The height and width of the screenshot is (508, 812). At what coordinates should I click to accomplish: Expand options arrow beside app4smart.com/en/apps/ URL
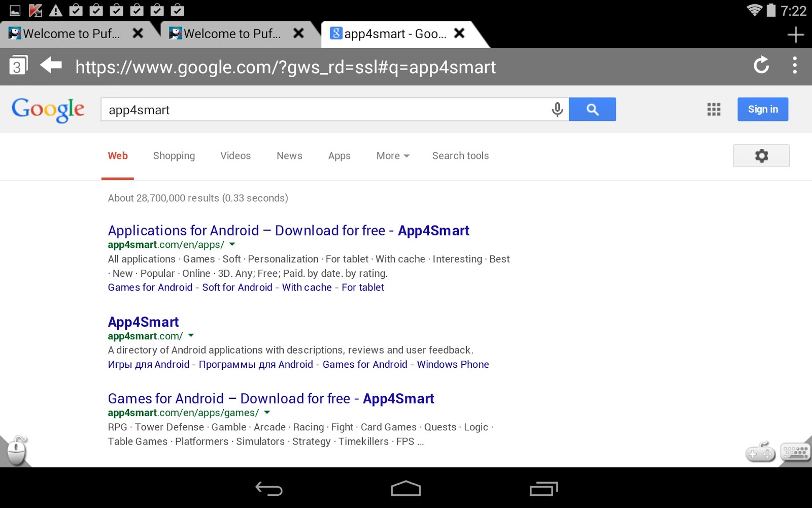coord(232,244)
